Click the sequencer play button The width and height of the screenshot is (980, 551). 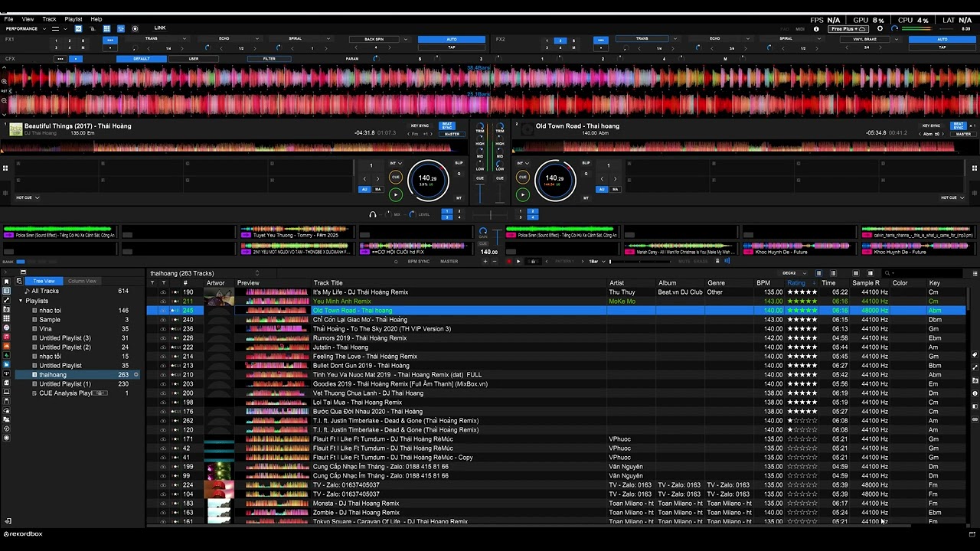(x=518, y=262)
